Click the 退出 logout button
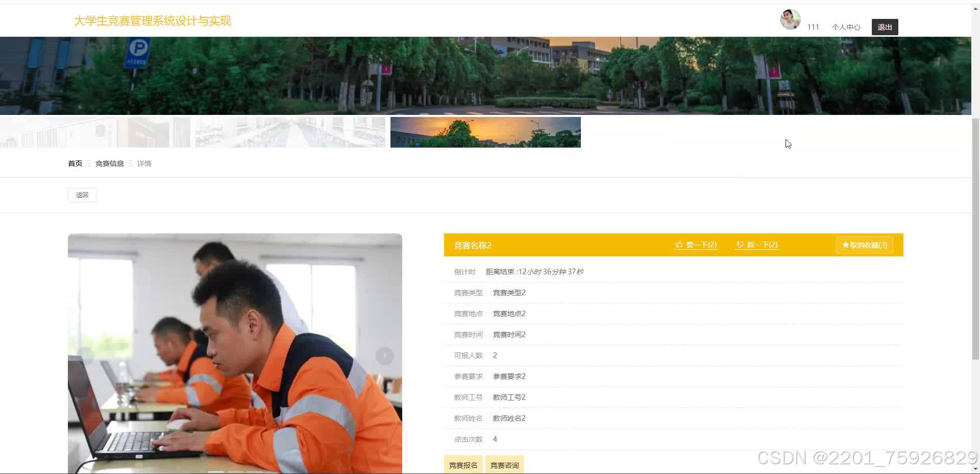 [x=885, y=27]
